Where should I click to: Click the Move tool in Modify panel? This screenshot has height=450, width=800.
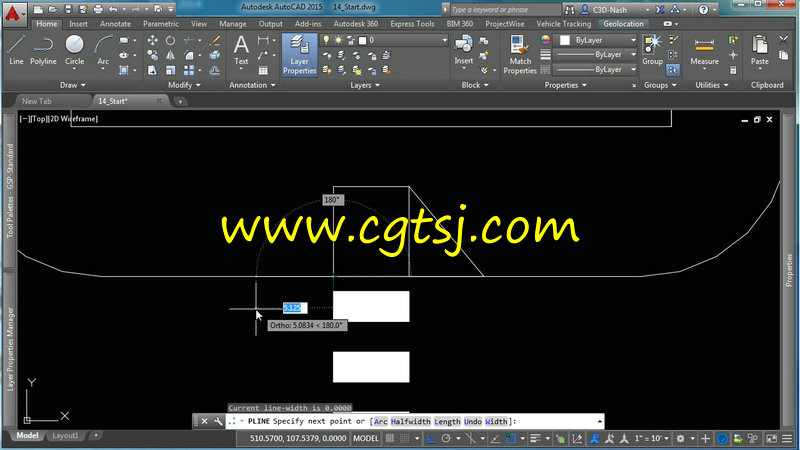(x=152, y=40)
